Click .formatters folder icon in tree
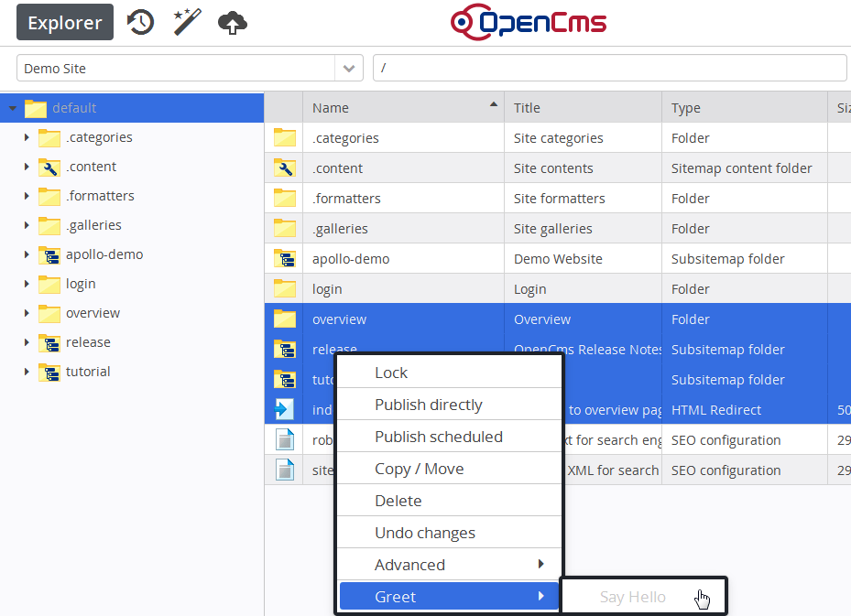 point(49,196)
